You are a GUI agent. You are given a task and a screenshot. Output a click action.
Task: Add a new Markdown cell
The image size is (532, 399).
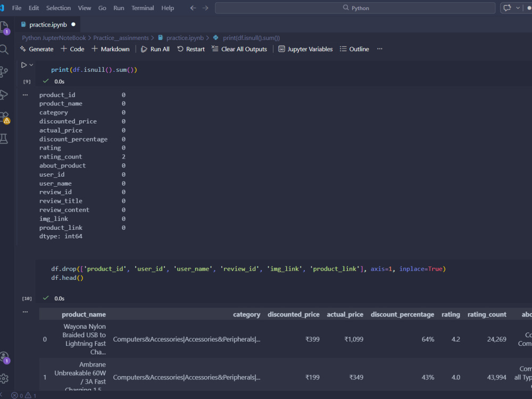point(111,49)
